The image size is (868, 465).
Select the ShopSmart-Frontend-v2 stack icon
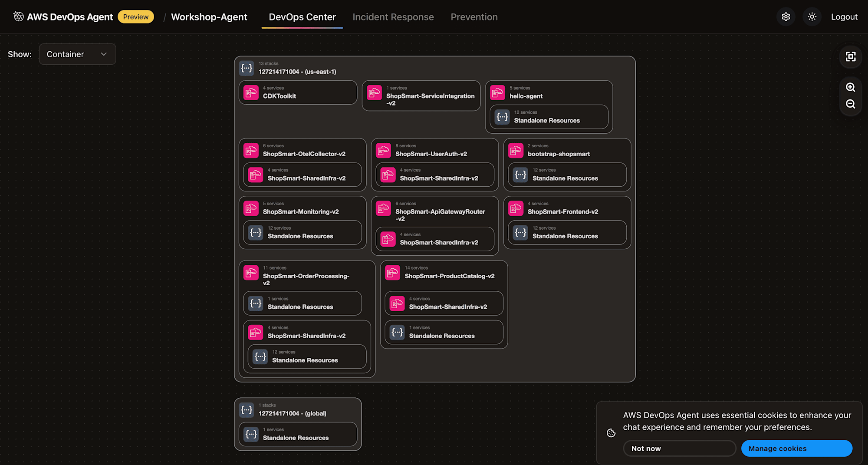[516, 208]
